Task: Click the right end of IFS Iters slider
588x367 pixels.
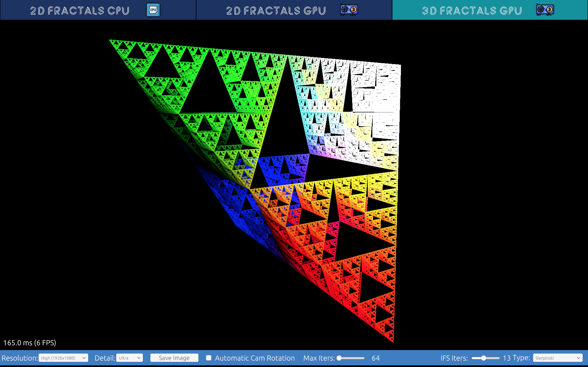Action: pos(498,358)
